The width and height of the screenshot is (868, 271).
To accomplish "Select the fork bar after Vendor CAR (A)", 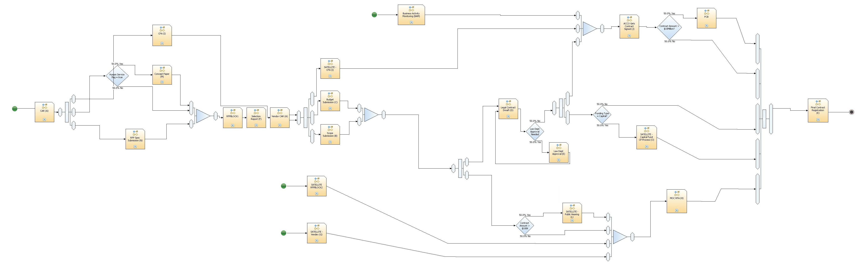I will tap(305, 118).
